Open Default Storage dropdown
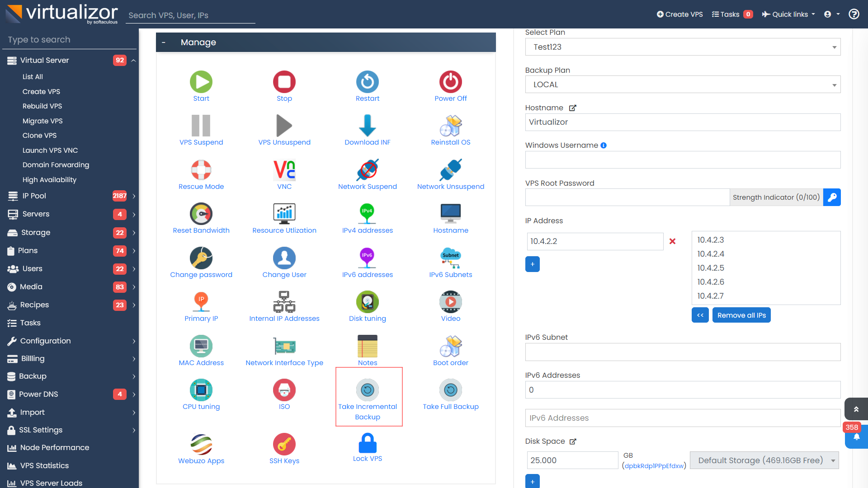Viewport: 868px width, 488px height. click(764, 460)
